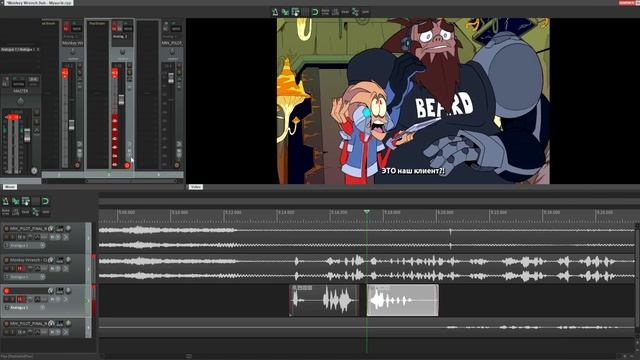Viewport: 640px width, 360px height.
Task: Mute the first MIW_PILOT track
Action: tap(7, 237)
